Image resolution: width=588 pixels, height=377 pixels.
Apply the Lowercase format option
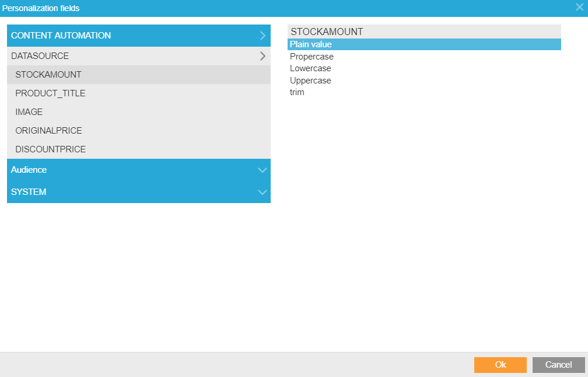tap(310, 68)
